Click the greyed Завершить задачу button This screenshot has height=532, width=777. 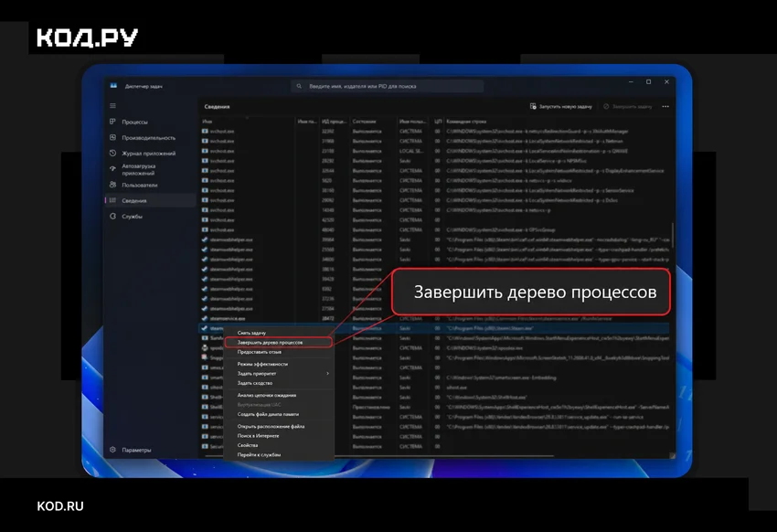tap(627, 107)
